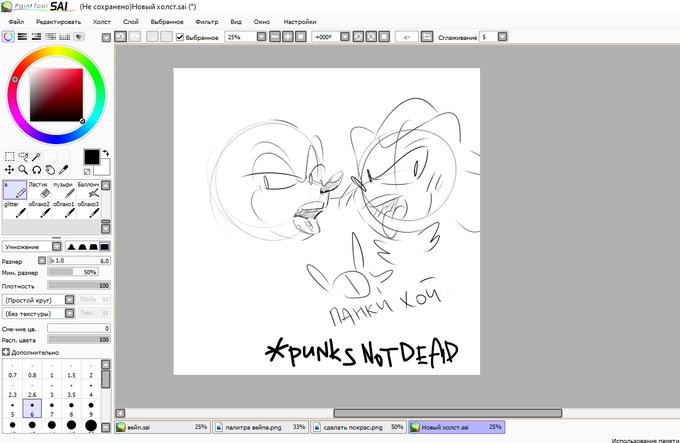This screenshot has width=680, height=443.
Task: Select the eyedropper color picker tool
Action: [x=63, y=170]
